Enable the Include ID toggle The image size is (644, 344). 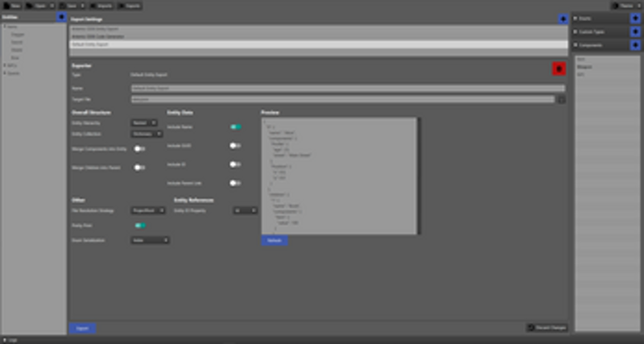235,164
